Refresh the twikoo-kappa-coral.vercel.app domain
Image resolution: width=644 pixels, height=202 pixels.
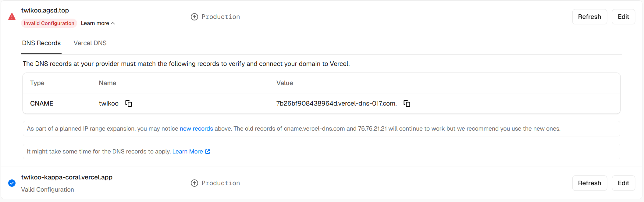(589, 183)
